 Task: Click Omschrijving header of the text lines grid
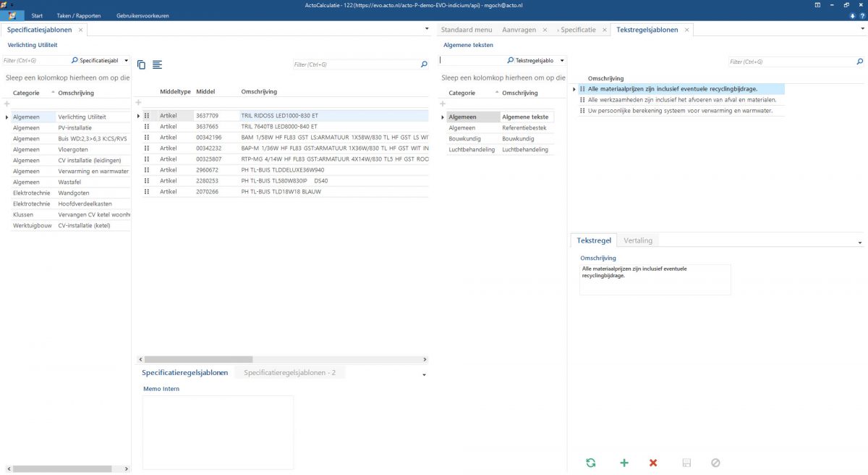pos(606,78)
